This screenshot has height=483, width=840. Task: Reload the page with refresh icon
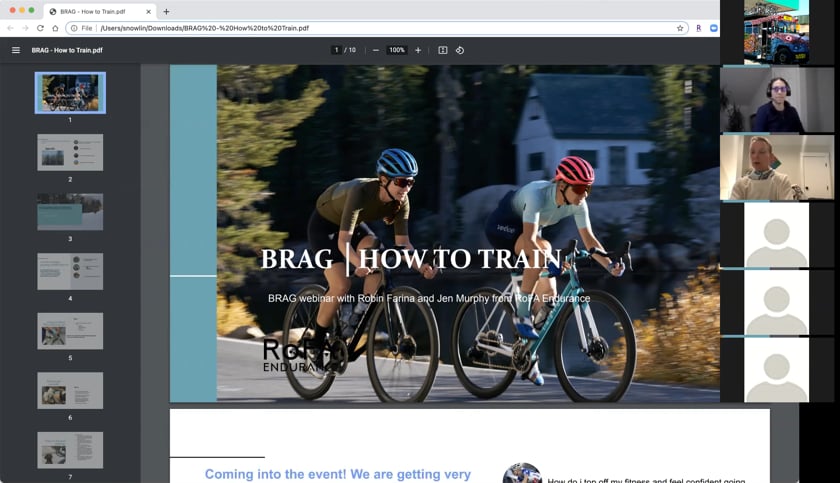40,28
